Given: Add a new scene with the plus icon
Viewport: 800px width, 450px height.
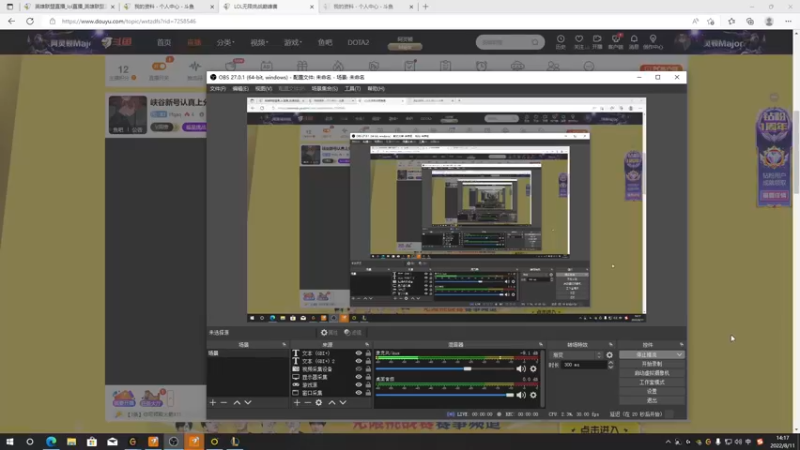Looking at the screenshot, I should [x=213, y=403].
